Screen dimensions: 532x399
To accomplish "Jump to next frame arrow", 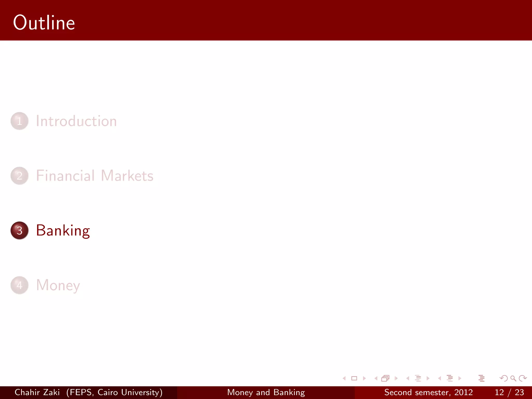I will [396, 378].
